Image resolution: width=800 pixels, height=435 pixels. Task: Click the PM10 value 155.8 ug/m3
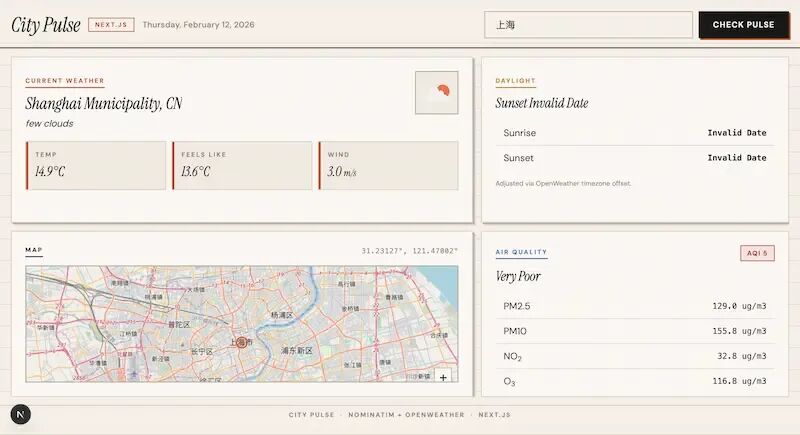tap(739, 331)
